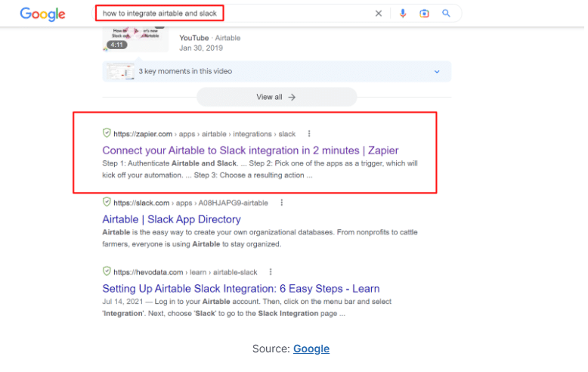588x372 pixels.
Task: Expand the '3 key moments in this video' chevron
Action: coord(437,71)
